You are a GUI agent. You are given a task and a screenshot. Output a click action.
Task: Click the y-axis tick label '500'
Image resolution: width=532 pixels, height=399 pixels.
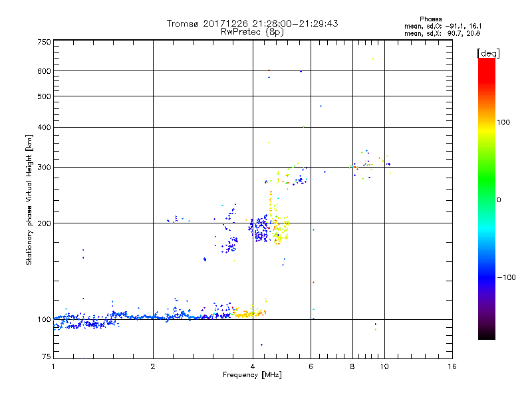44,96
